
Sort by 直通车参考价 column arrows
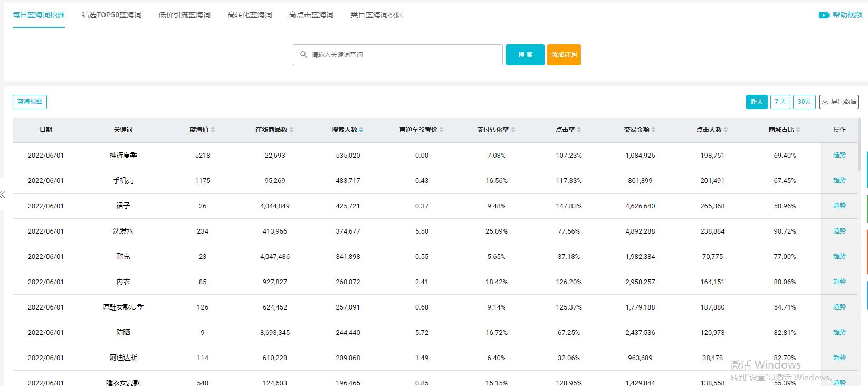coord(441,130)
